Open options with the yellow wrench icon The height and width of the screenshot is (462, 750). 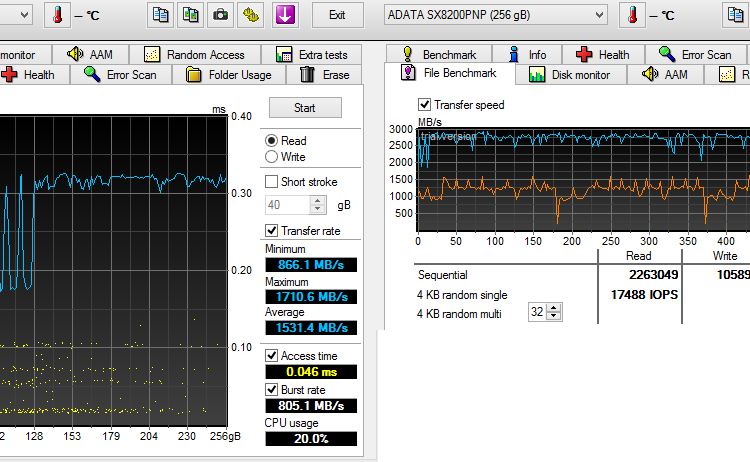pyautogui.click(x=252, y=15)
